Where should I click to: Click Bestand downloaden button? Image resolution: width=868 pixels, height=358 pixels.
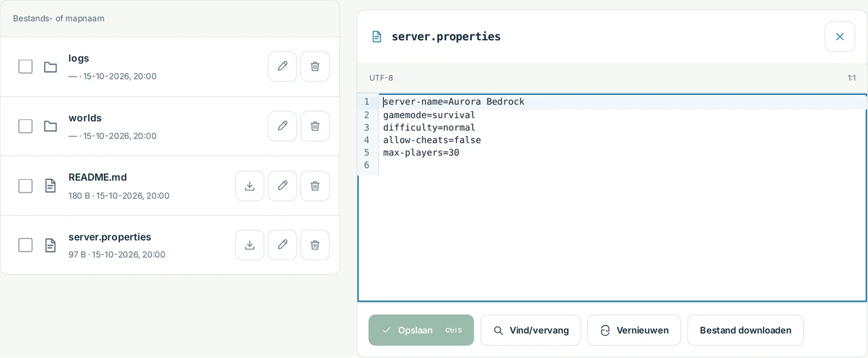coord(745,330)
